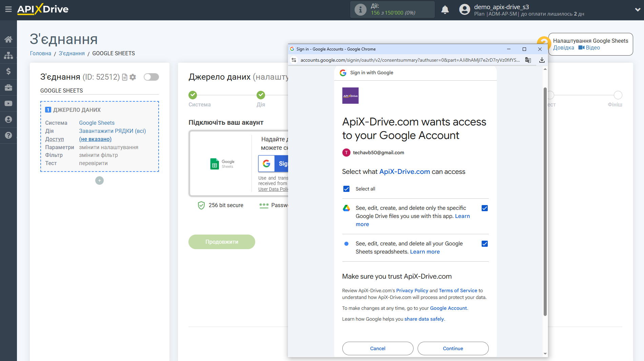Open the user profile icon in sidebar
The width and height of the screenshot is (644, 361).
[8, 119]
